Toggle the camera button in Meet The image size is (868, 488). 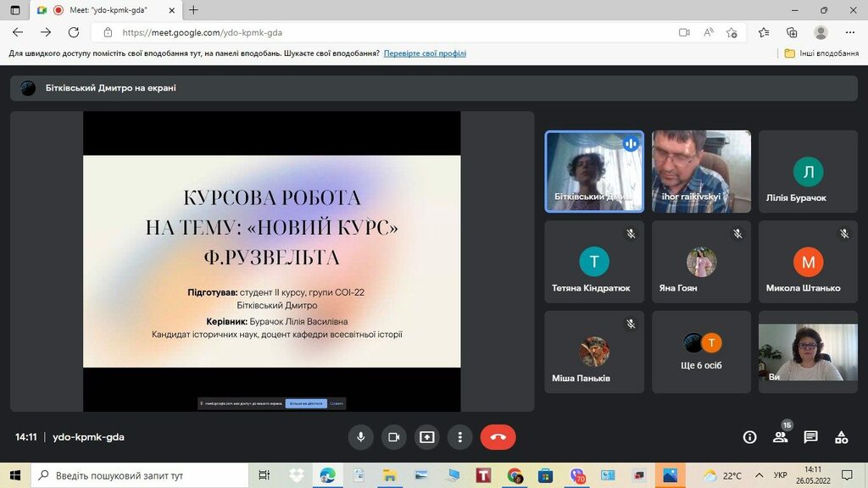[393, 437]
